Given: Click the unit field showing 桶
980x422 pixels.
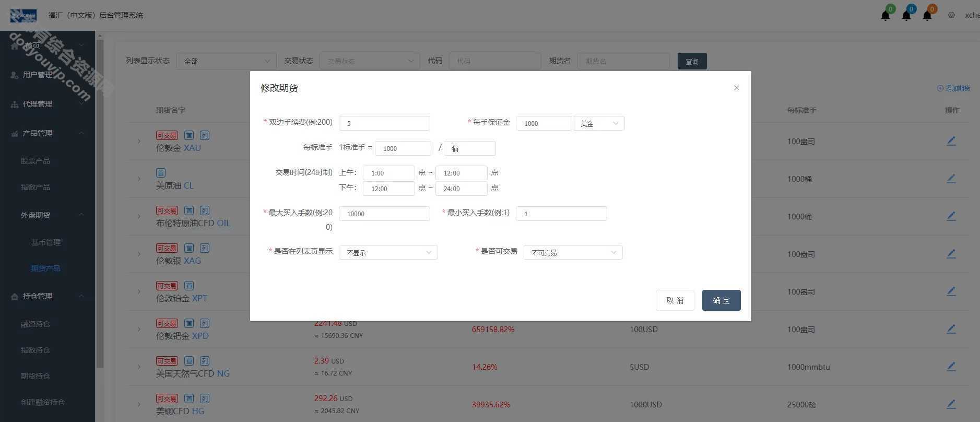Looking at the screenshot, I should 470,148.
